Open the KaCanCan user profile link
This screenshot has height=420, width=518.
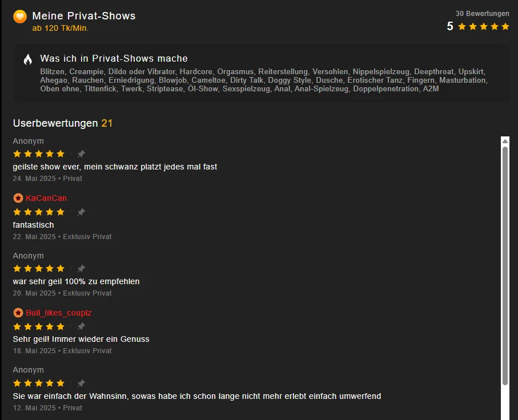click(x=46, y=198)
